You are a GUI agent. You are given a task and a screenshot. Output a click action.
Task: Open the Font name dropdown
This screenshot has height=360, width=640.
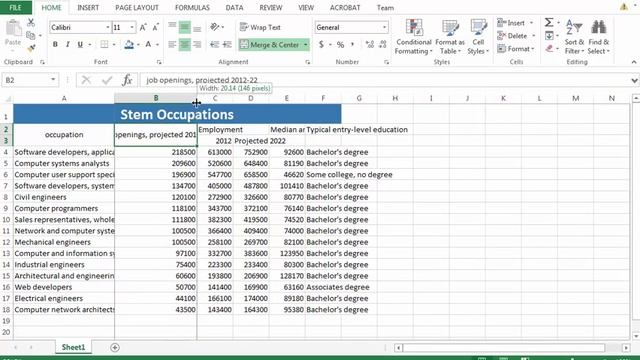coord(108,27)
